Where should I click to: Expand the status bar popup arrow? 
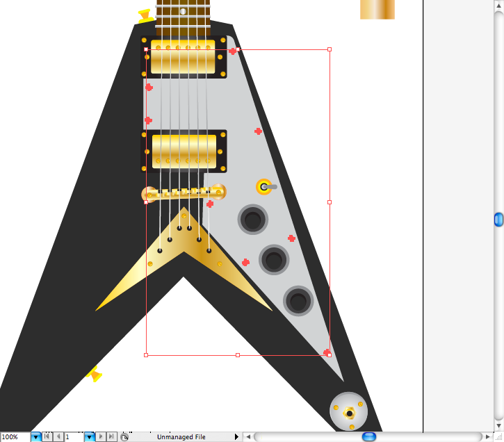237,437
